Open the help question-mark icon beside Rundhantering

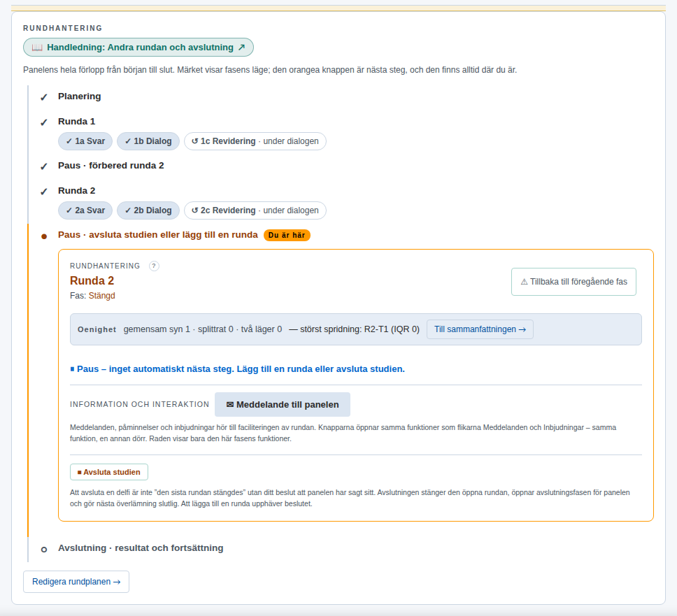154,266
